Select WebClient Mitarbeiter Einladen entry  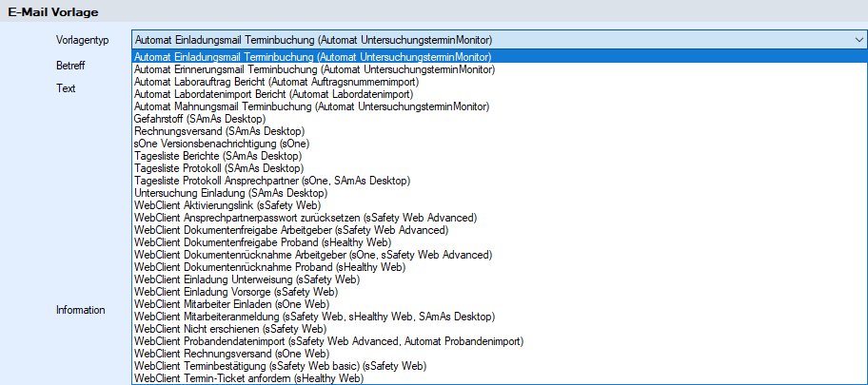point(500,304)
